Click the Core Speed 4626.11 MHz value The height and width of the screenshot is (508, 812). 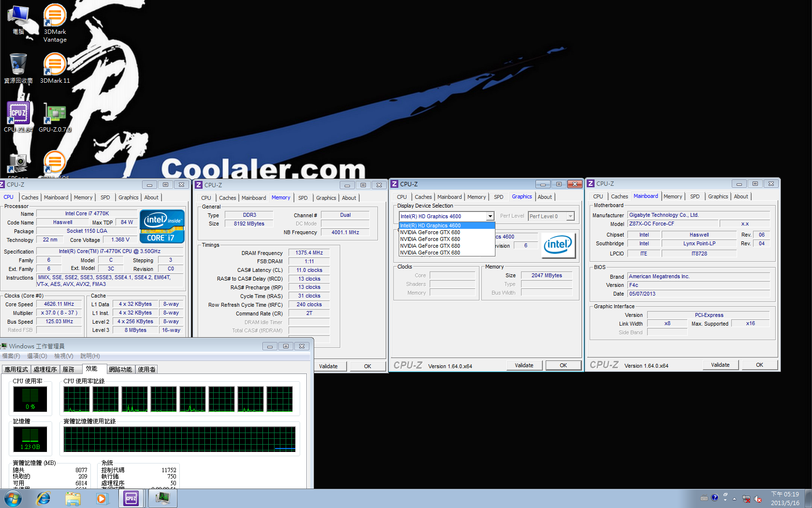pos(59,304)
